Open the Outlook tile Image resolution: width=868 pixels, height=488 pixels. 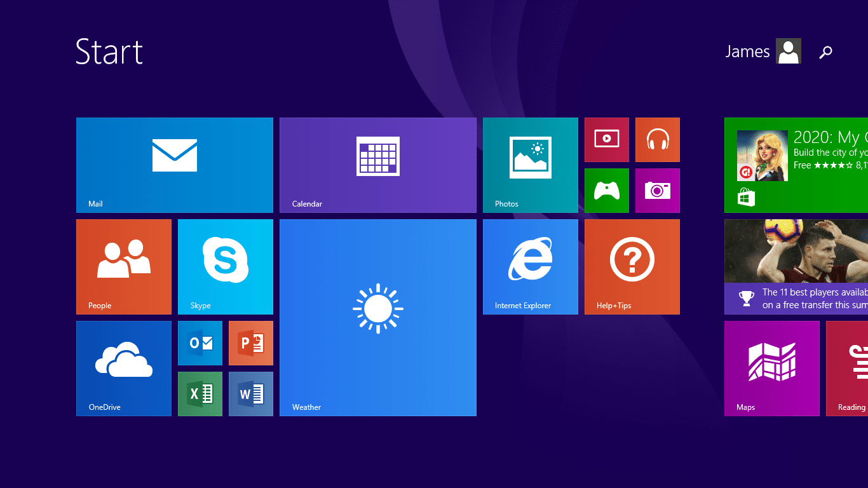(200, 343)
